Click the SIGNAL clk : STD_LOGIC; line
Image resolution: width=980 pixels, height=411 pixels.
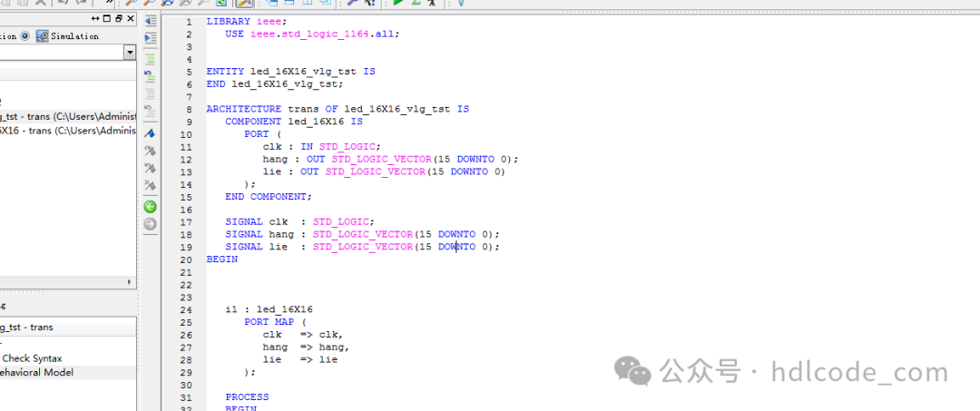(x=299, y=221)
